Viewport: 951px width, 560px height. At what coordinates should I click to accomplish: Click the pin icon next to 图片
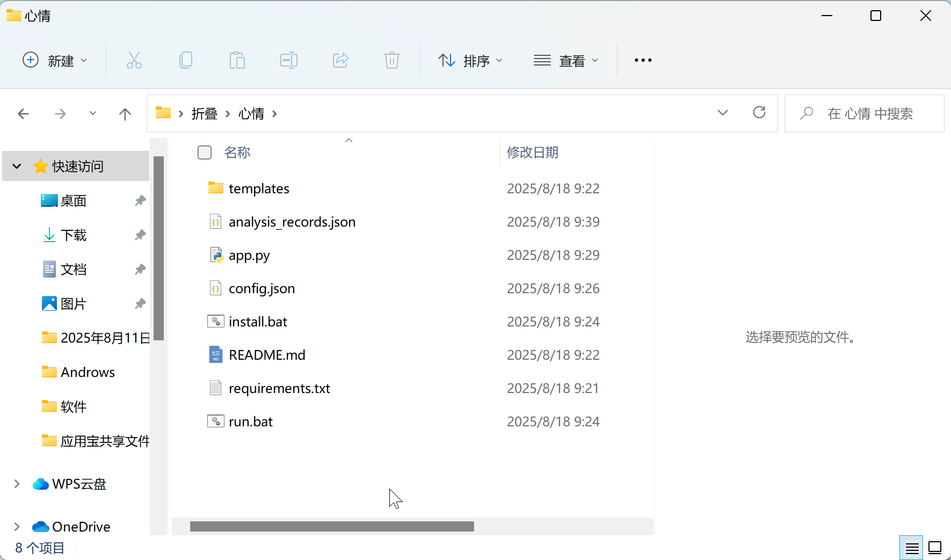[140, 304]
